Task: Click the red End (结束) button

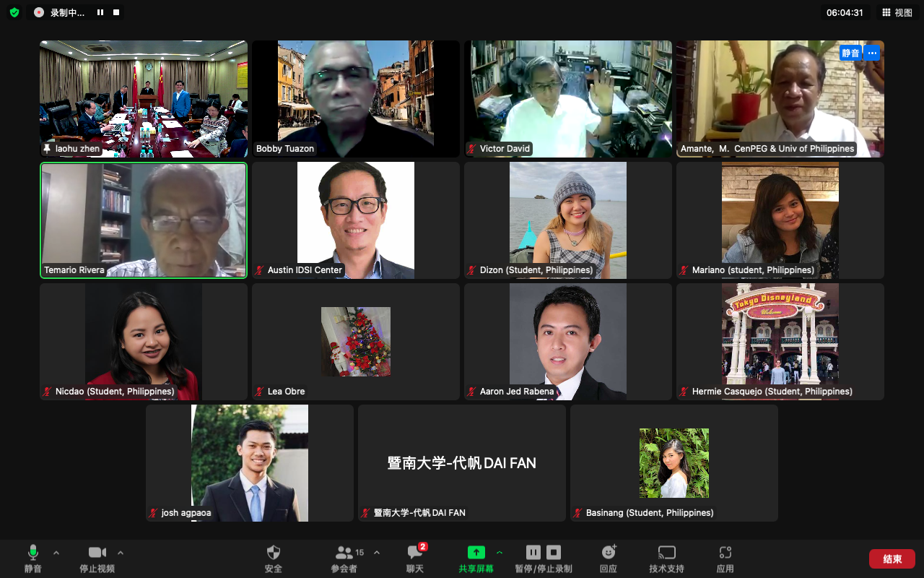Action: (x=892, y=558)
